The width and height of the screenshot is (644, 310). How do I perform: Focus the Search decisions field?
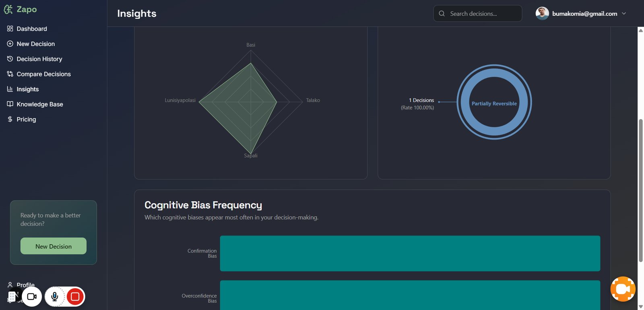[x=477, y=13]
